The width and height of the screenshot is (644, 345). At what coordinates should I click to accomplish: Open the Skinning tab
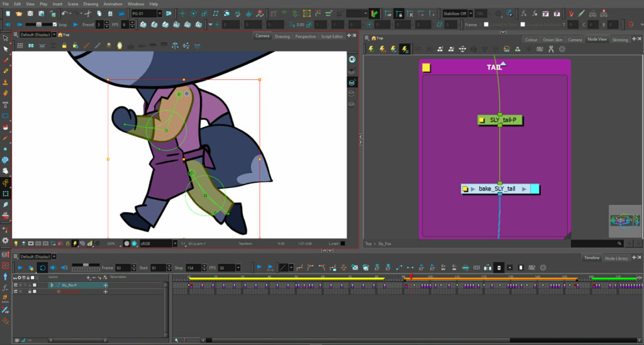pos(619,40)
